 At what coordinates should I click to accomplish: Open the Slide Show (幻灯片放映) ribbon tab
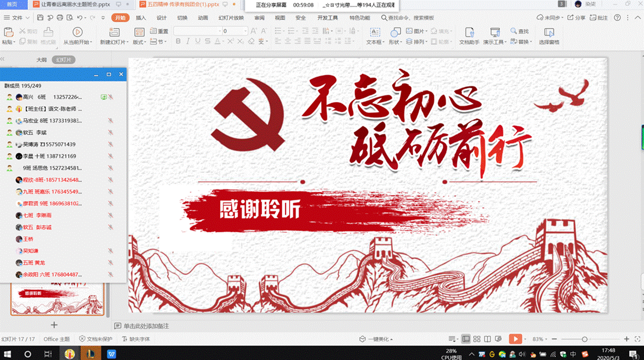(x=231, y=17)
